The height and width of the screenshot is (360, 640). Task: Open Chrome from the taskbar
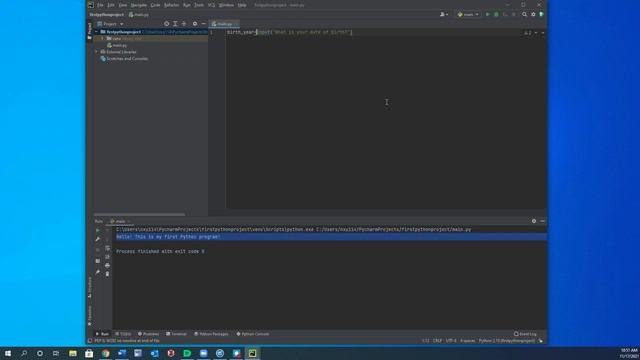[106, 353]
